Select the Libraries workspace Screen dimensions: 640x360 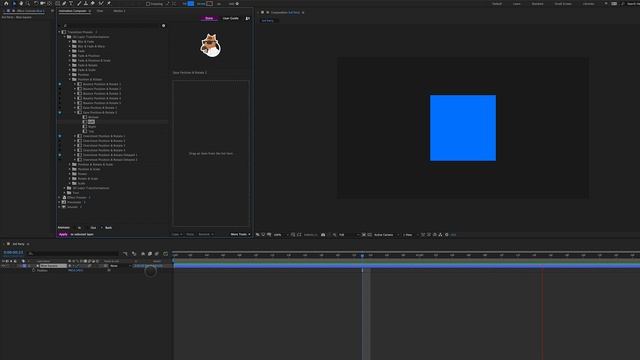point(588,4)
